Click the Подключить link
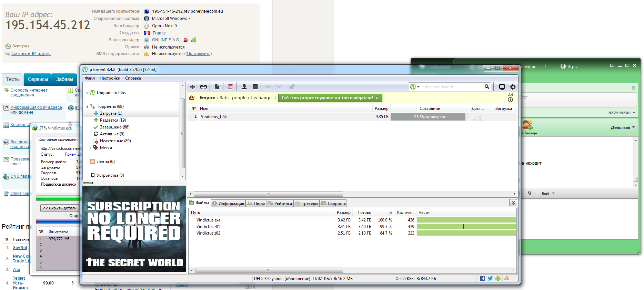The width and height of the screenshot is (644, 290). click(x=199, y=54)
